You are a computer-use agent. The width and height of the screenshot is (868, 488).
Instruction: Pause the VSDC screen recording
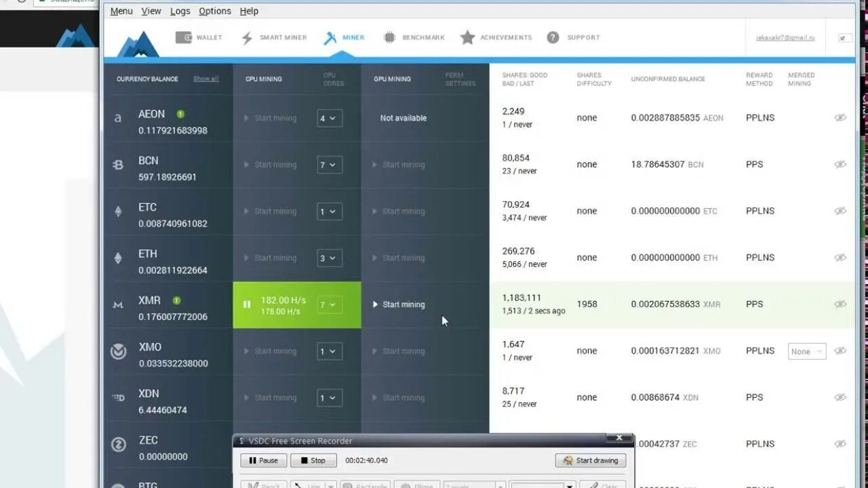coord(264,461)
